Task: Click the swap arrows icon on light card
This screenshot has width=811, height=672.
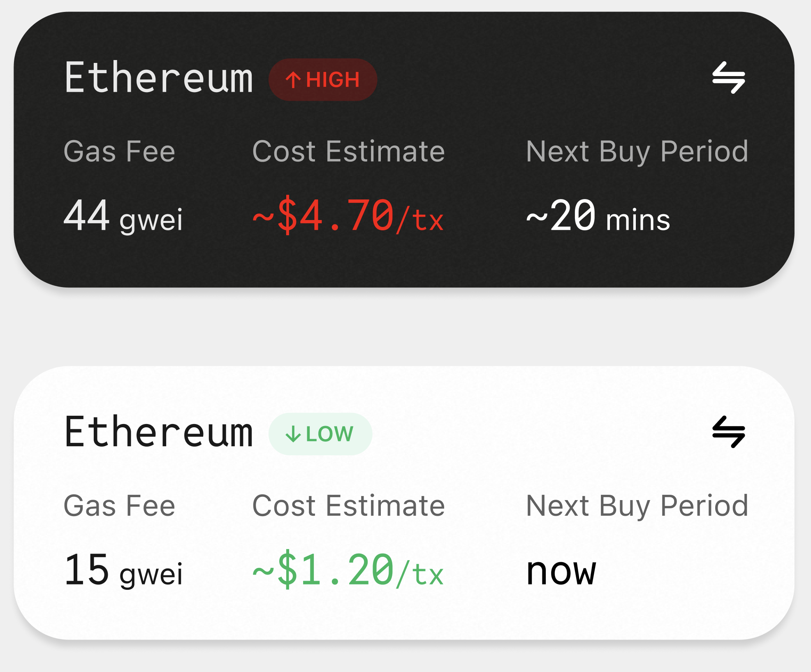Action: 728,432
